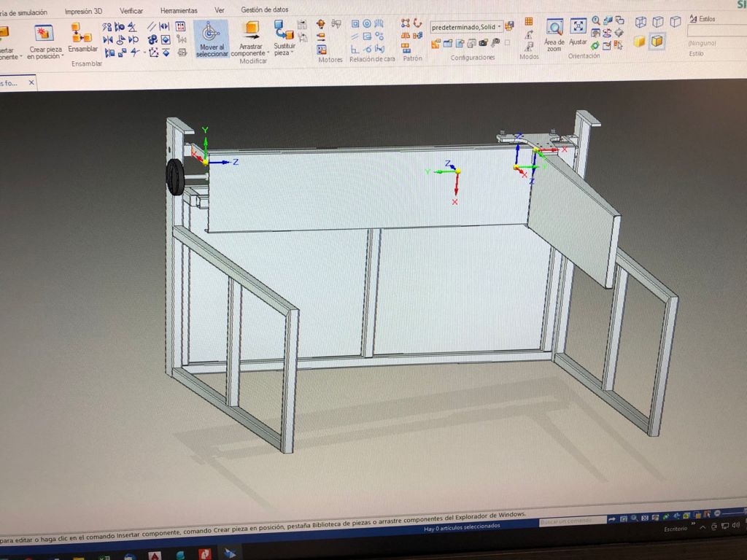Viewport: 747px width, 560px height.
Task: Click the linear motor icon in Motores
Action: click(321, 36)
